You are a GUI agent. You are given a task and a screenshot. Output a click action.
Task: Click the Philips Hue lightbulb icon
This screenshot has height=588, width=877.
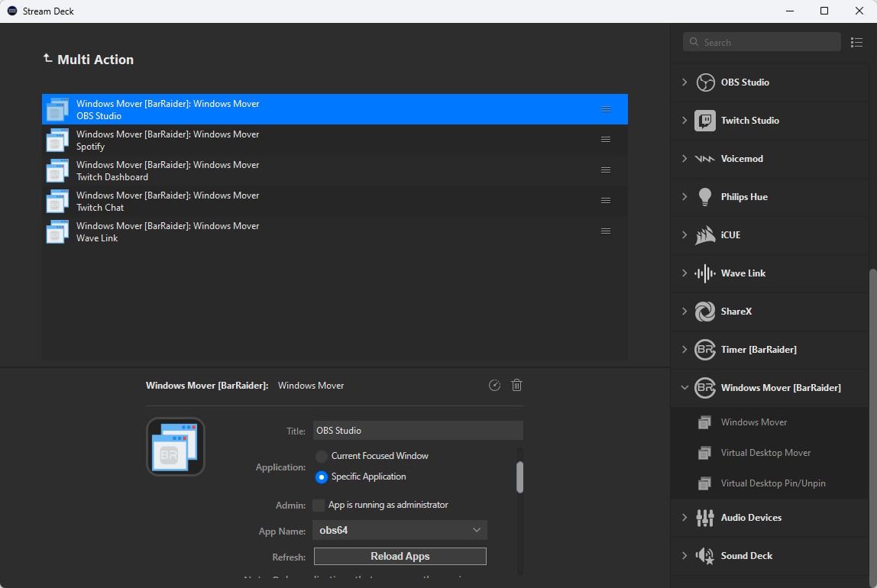(x=704, y=197)
